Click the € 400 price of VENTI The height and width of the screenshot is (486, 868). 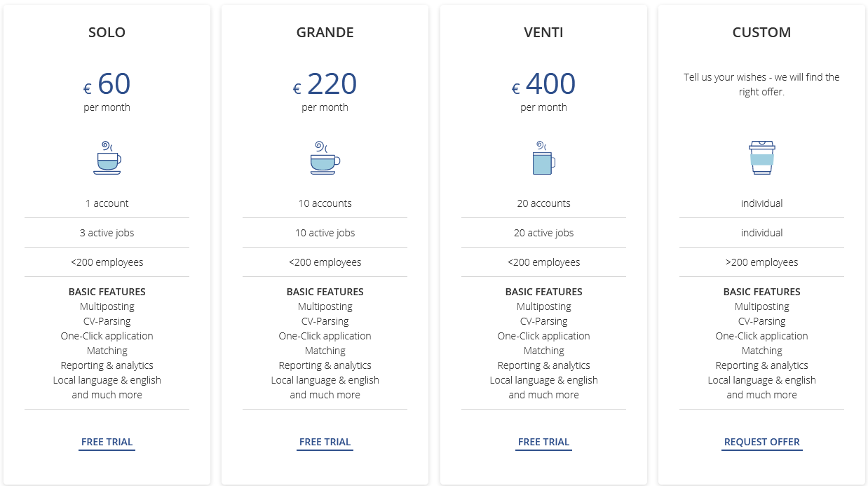coord(543,83)
